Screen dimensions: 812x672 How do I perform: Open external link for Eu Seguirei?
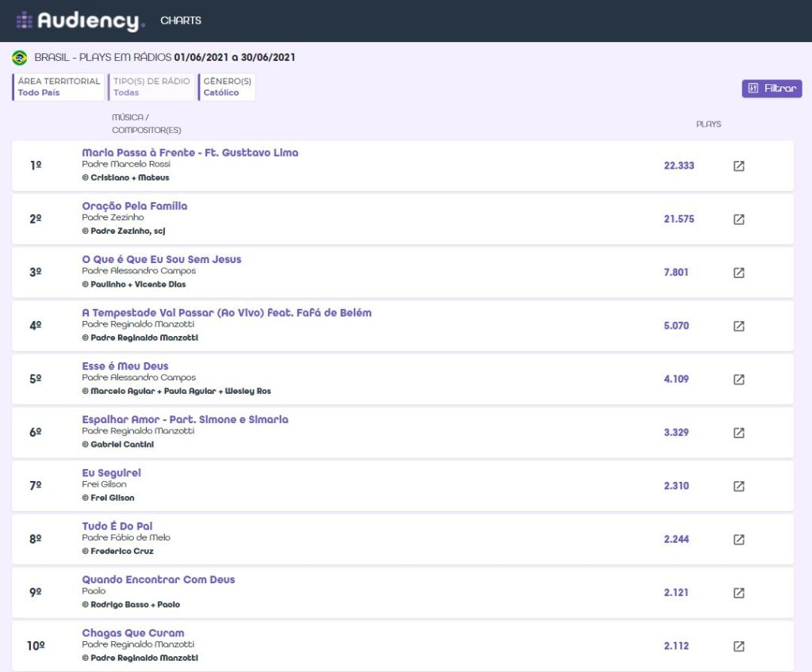(x=739, y=486)
